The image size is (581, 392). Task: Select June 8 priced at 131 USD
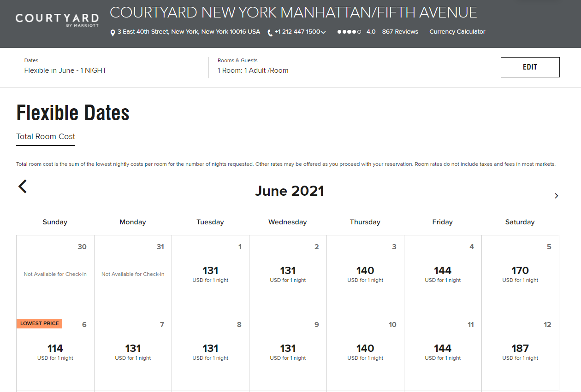[211, 352]
